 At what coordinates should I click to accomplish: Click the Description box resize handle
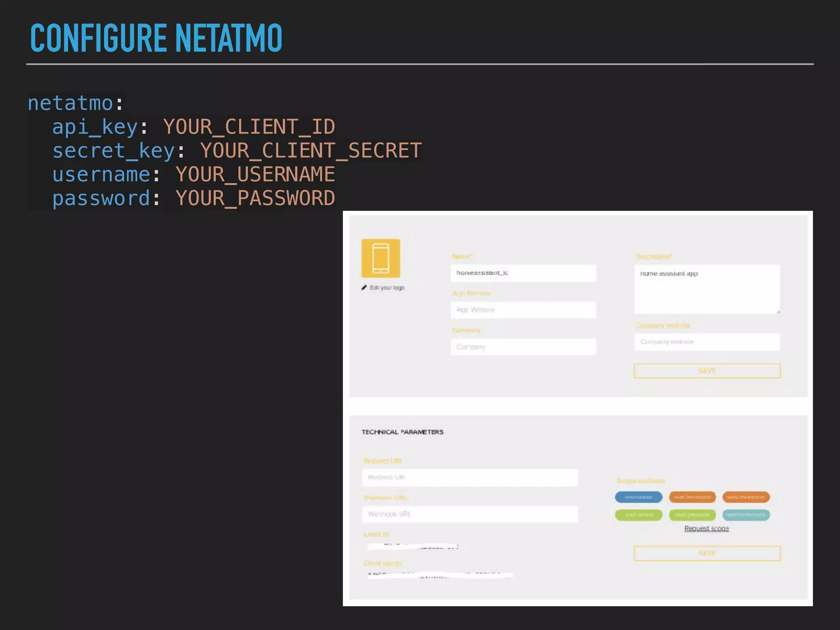[778, 312]
